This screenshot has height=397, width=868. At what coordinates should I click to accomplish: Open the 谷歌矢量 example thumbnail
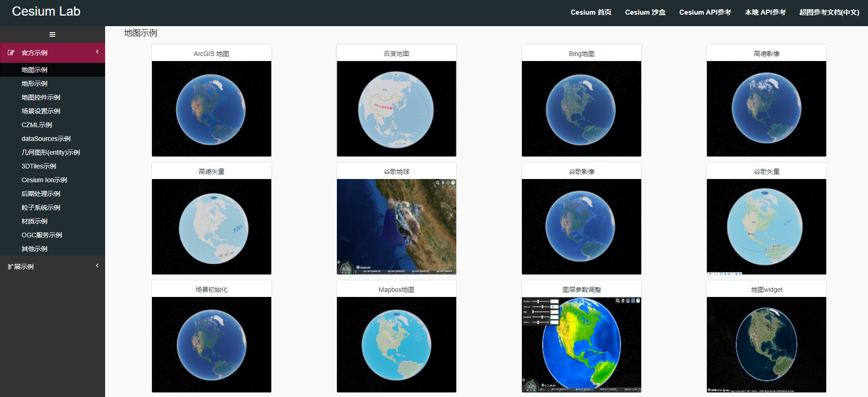point(767,227)
